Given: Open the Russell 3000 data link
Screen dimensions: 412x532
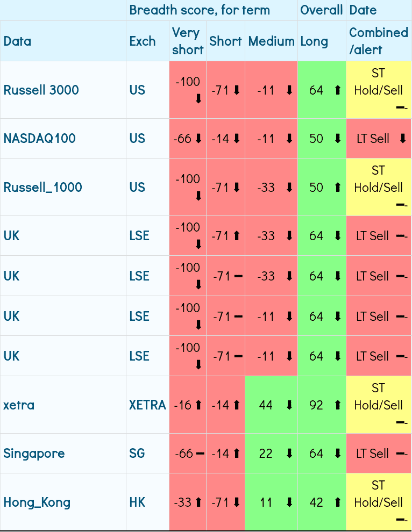Looking at the screenshot, I should (x=41, y=90).
